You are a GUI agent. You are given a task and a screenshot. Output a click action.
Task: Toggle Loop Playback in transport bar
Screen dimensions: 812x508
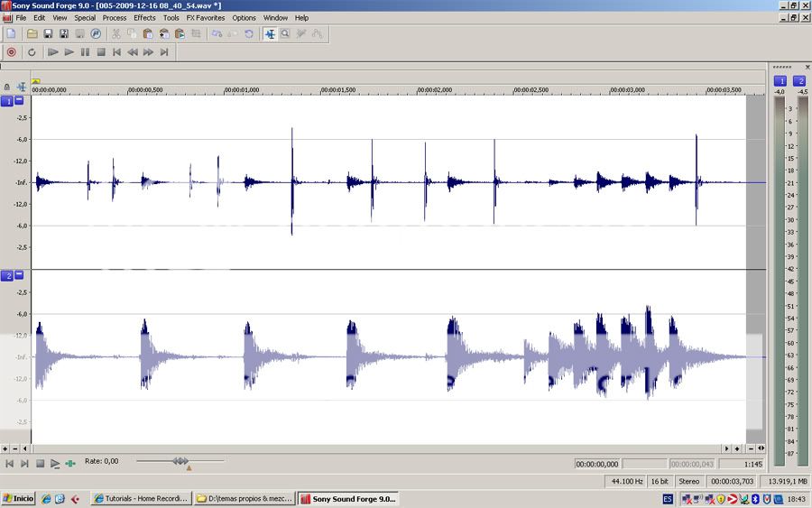(32, 52)
